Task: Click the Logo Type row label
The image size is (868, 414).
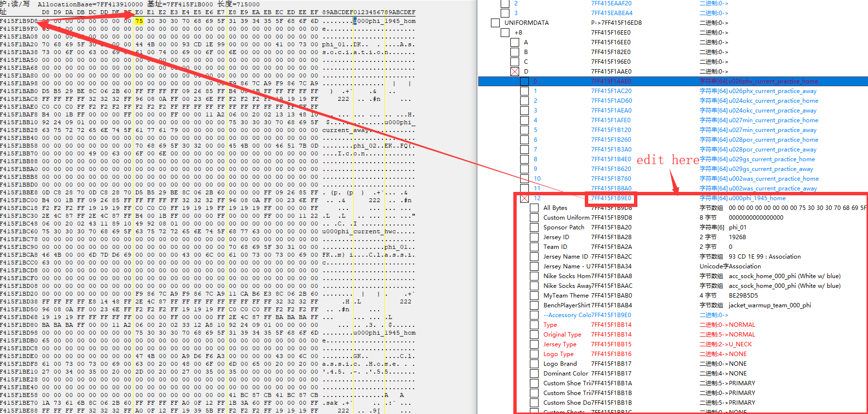Action: tap(559, 354)
